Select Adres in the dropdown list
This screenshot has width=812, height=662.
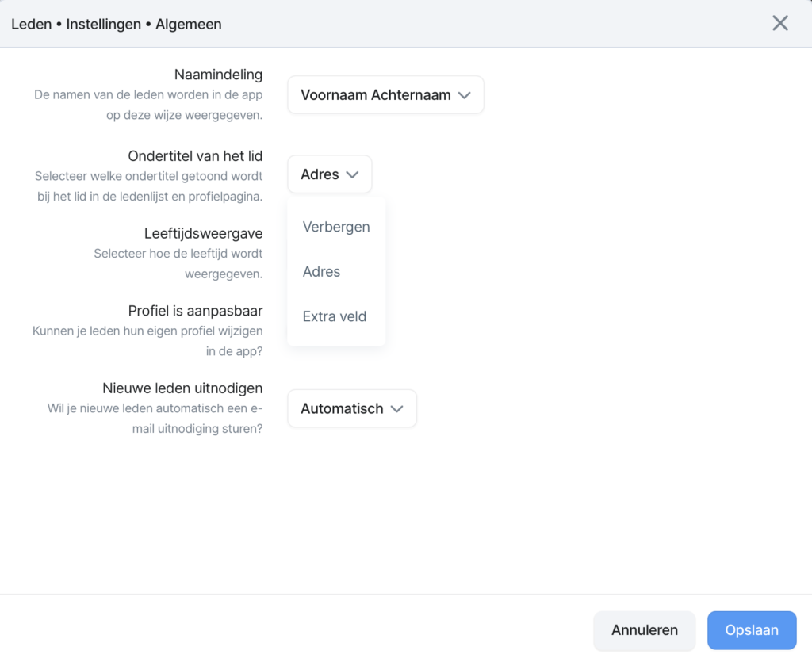[x=321, y=271]
